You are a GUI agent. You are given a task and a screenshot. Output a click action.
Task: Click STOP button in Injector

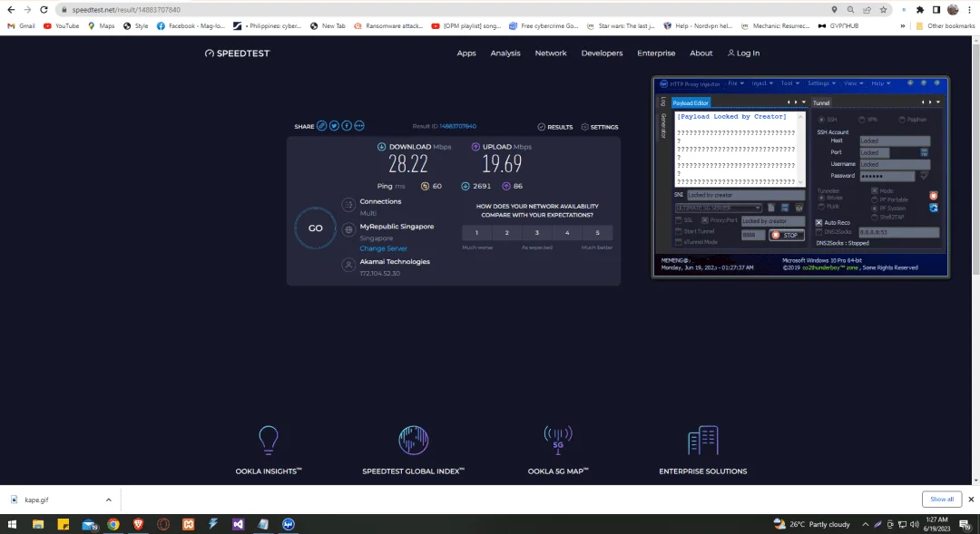click(x=786, y=235)
